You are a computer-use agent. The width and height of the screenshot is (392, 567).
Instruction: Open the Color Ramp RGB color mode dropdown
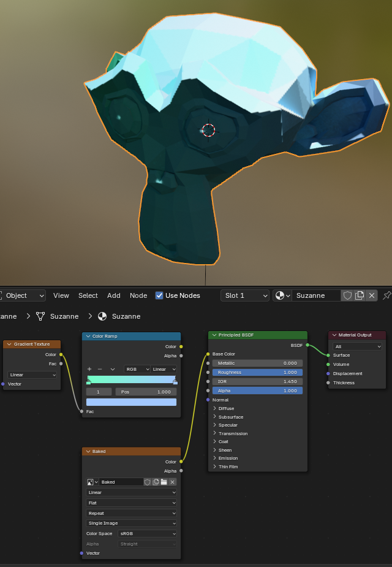coord(137,369)
